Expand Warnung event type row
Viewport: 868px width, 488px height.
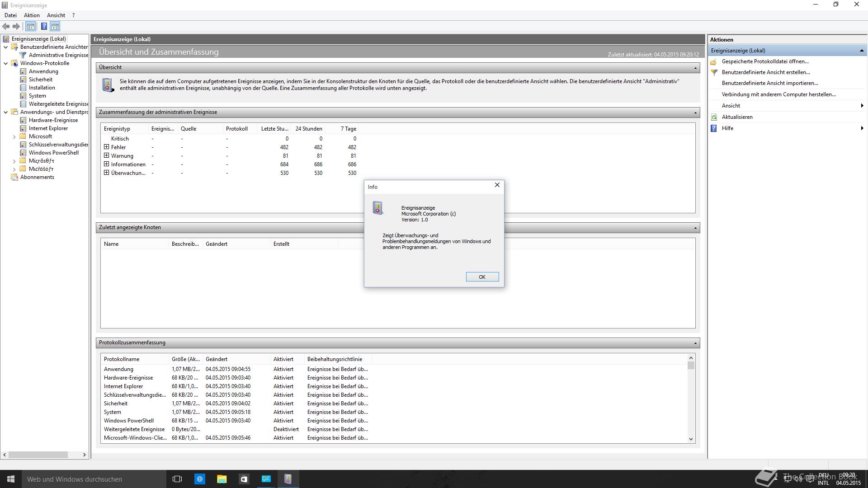tap(107, 155)
